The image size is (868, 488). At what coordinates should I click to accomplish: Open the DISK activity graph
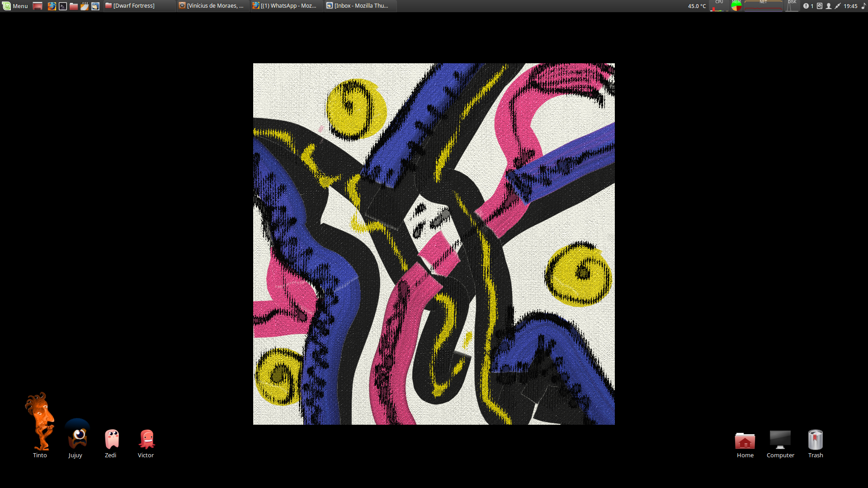click(x=792, y=6)
